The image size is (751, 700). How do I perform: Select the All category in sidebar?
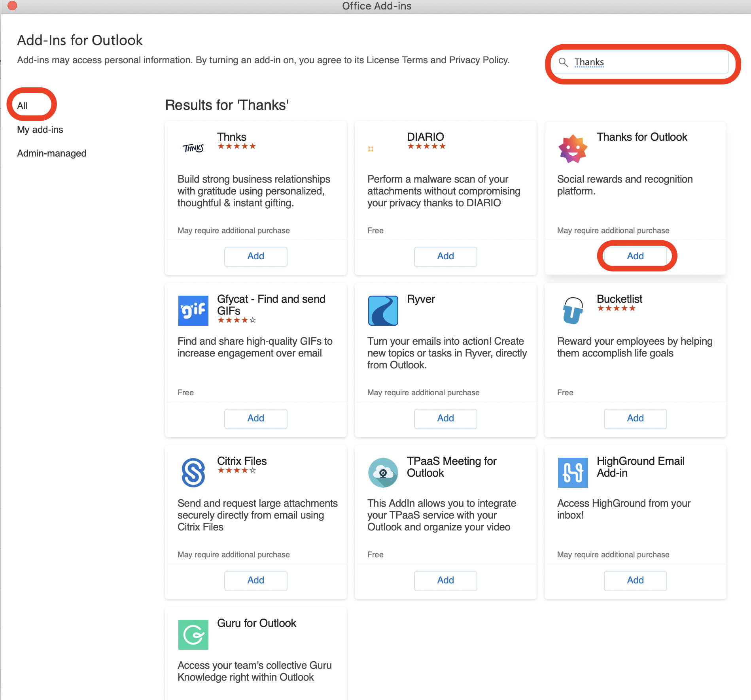click(23, 106)
